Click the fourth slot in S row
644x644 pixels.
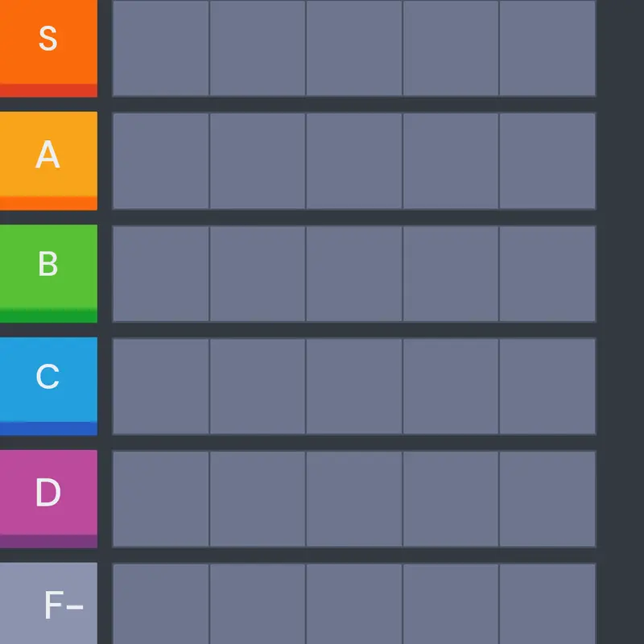pyautogui.click(x=451, y=48)
